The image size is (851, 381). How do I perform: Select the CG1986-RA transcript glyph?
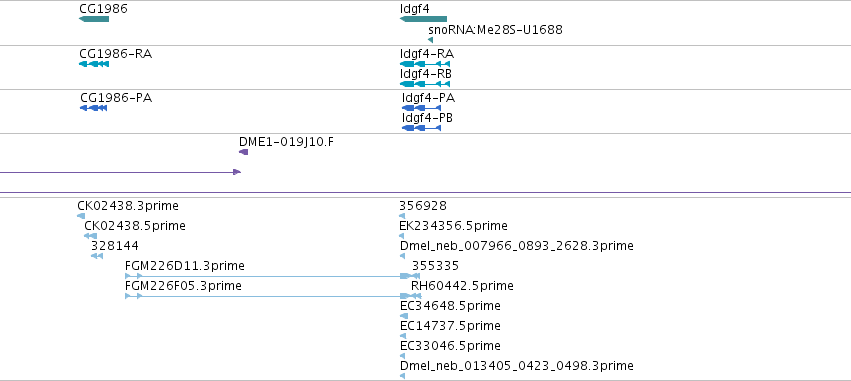coord(94,64)
